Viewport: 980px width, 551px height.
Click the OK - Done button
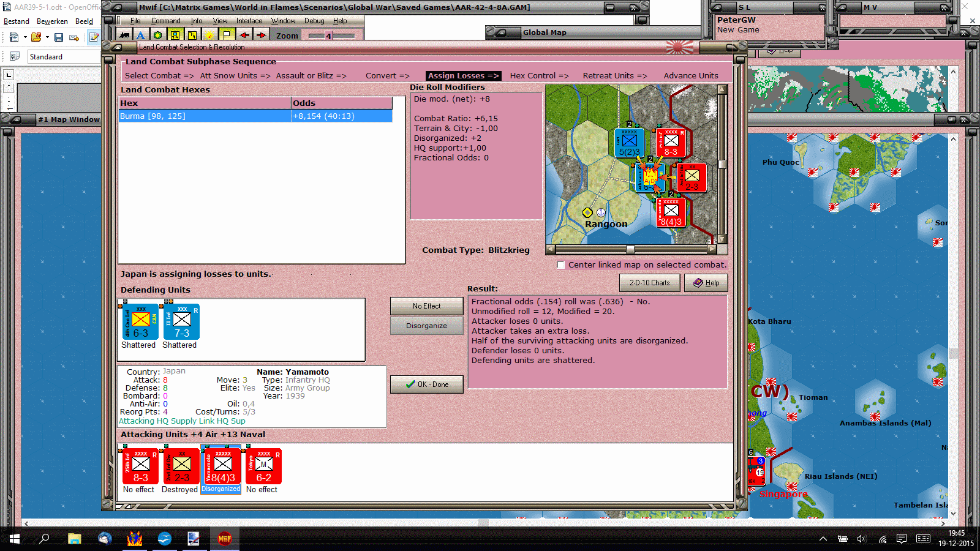tap(426, 384)
